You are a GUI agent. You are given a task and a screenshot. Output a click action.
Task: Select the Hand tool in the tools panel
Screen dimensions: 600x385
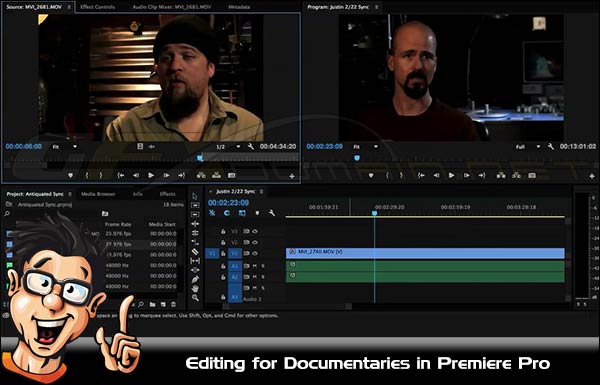[x=195, y=289]
